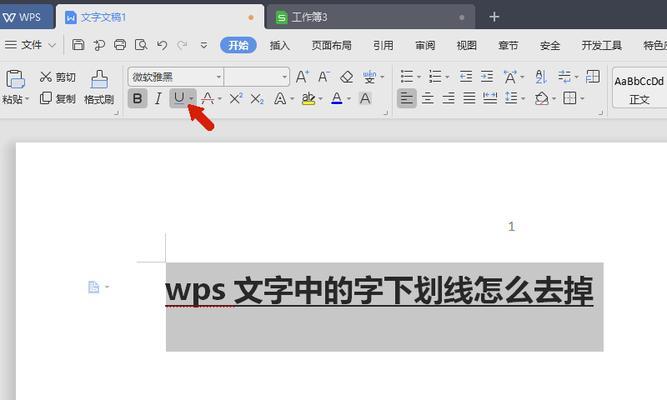Decrease the font size
This screenshot has height=400, width=667.
(x=324, y=77)
